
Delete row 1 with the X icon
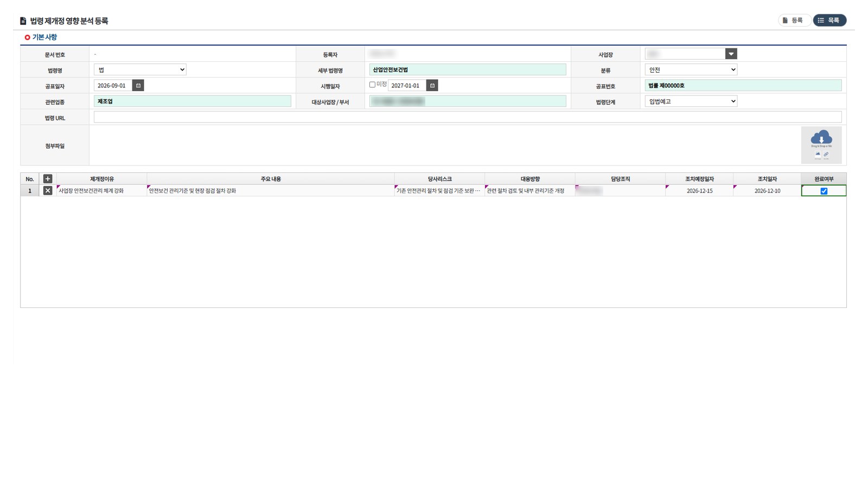coord(48,191)
